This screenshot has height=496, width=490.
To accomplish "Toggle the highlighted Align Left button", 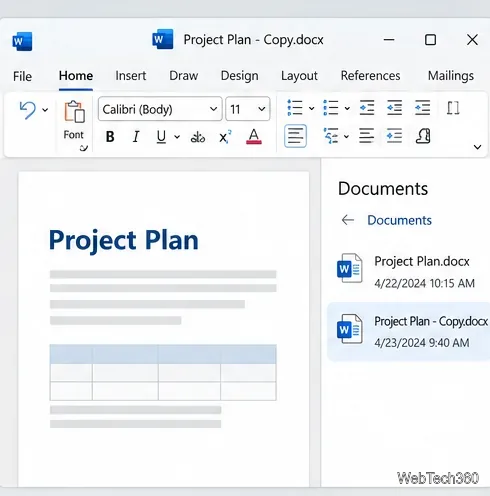I will pyautogui.click(x=295, y=136).
